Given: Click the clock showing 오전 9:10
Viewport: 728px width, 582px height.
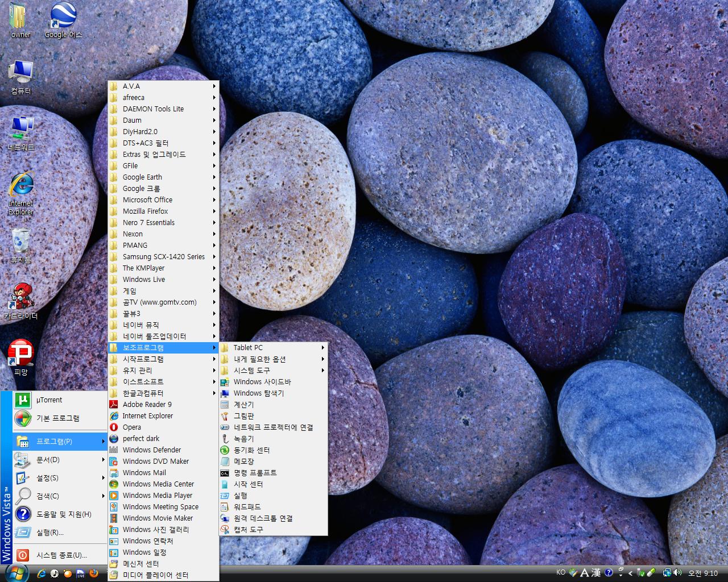Looking at the screenshot, I should tap(703, 572).
